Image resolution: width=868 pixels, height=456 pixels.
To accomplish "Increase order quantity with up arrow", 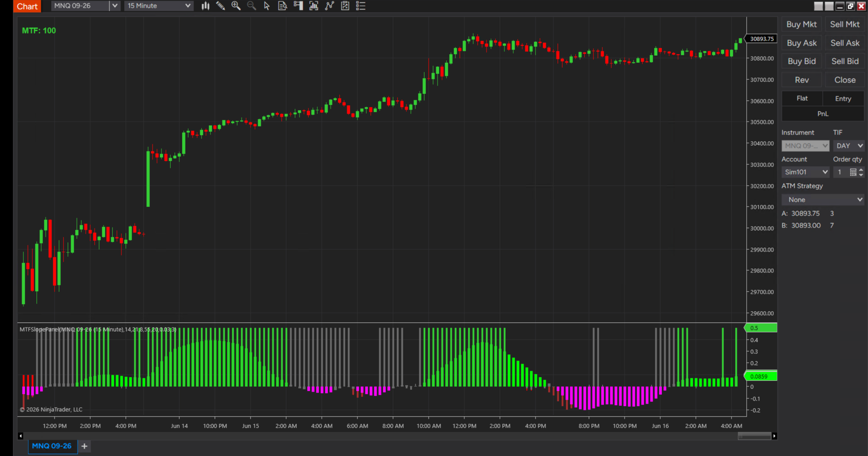I will (861, 170).
